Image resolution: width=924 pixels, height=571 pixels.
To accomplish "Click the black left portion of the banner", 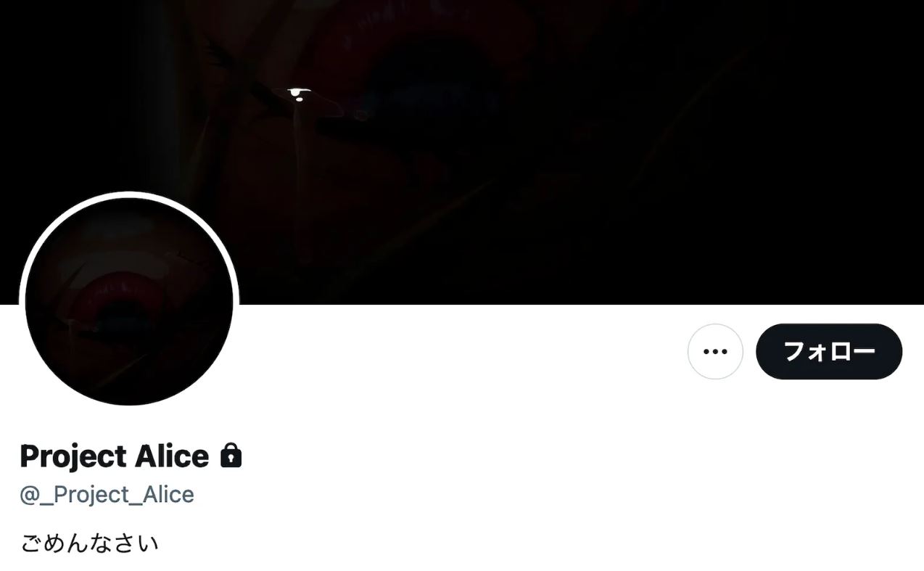I will tap(65, 94).
